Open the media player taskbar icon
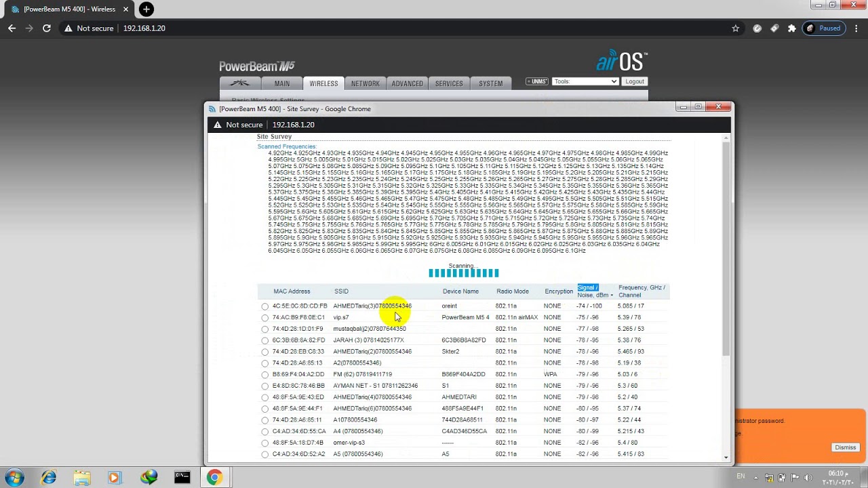 pos(114,478)
